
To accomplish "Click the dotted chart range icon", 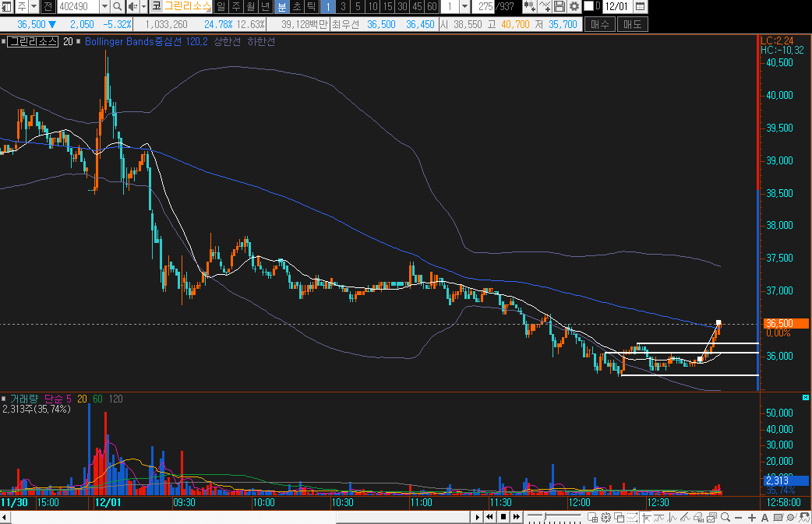I will (x=632, y=517).
